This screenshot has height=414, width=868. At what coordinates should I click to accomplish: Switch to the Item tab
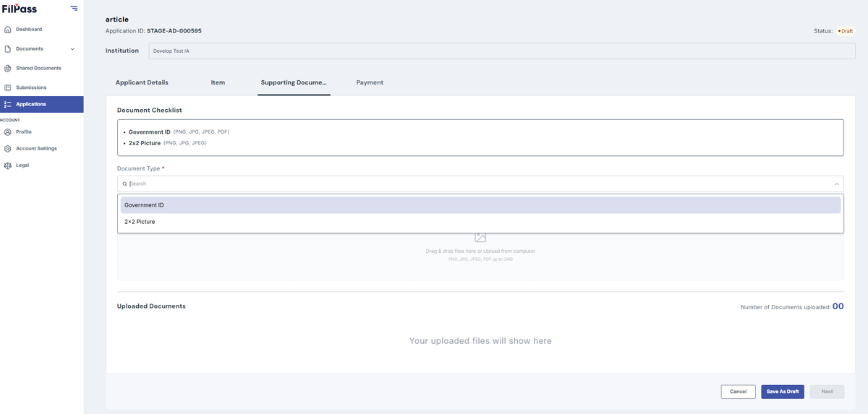[x=218, y=82]
